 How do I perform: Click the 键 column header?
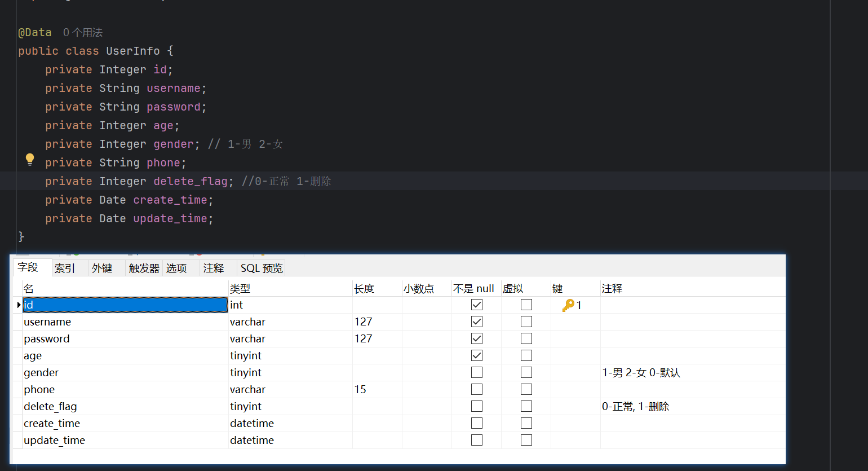[x=575, y=289]
